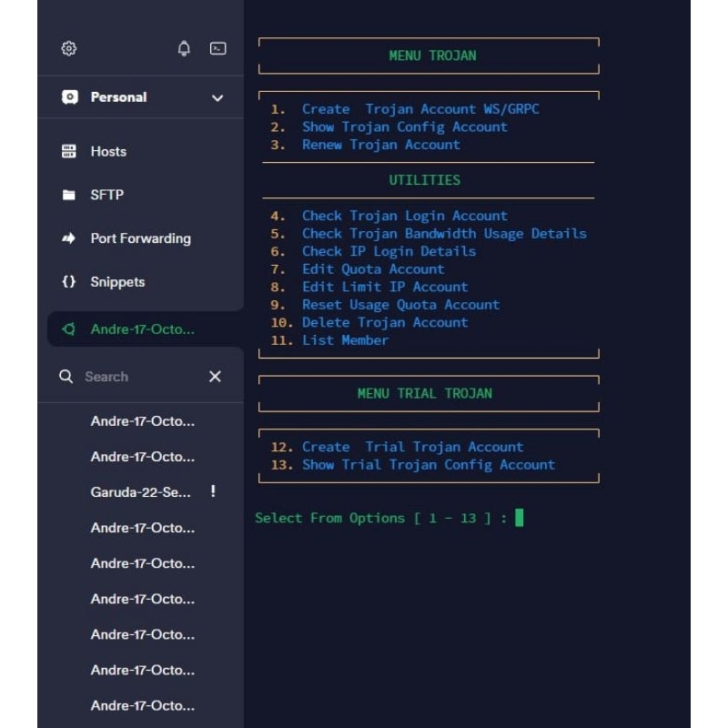728x728 pixels.
Task: Click the green Ubuntu icon of the active session
Action: click(x=69, y=329)
